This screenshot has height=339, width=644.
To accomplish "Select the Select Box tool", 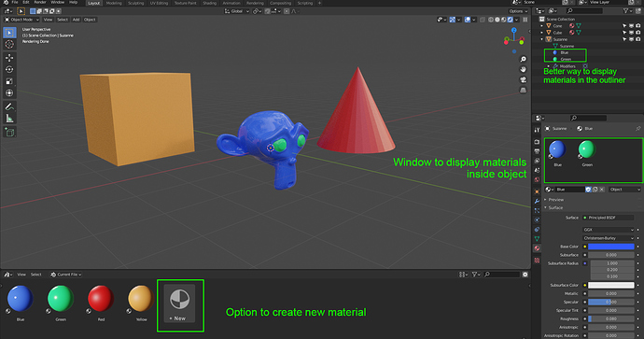I will (x=9, y=33).
